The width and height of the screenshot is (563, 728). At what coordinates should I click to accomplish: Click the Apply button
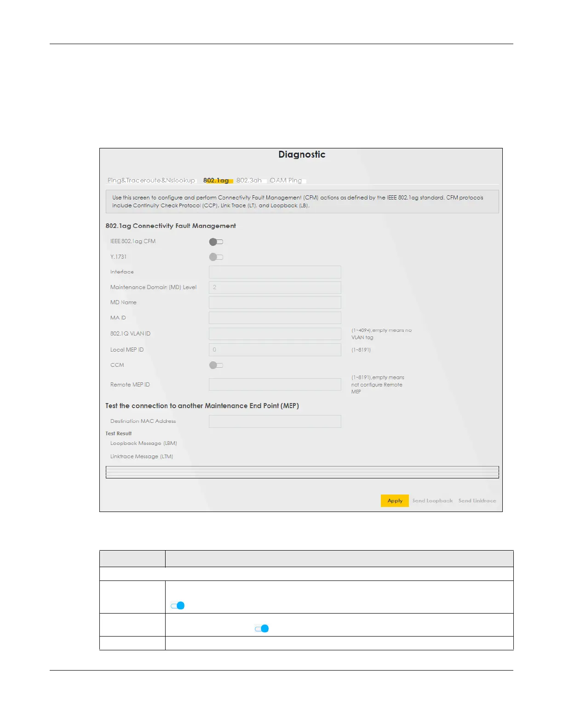[x=395, y=500]
